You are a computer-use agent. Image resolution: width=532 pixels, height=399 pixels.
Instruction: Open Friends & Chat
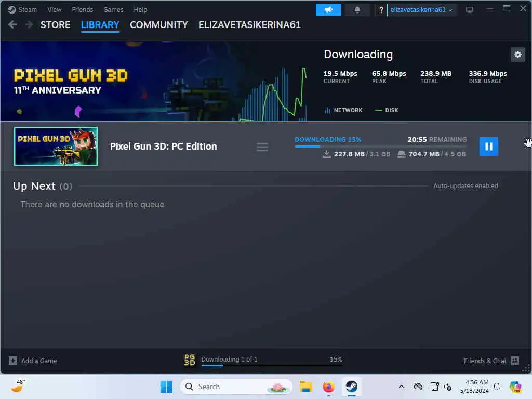click(x=491, y=361)
